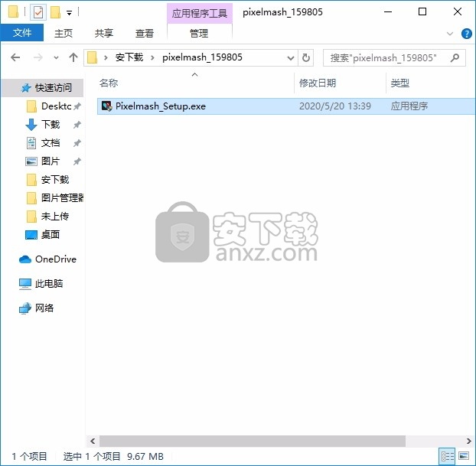Click the folder icon at title bar left
The height and width of the screenshot is (466, 476).
click(x=13, y=12)
